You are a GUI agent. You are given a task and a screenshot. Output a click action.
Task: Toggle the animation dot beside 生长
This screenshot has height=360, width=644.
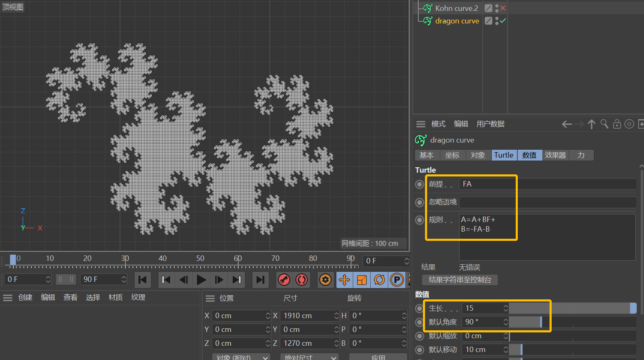tap(420, 309)
